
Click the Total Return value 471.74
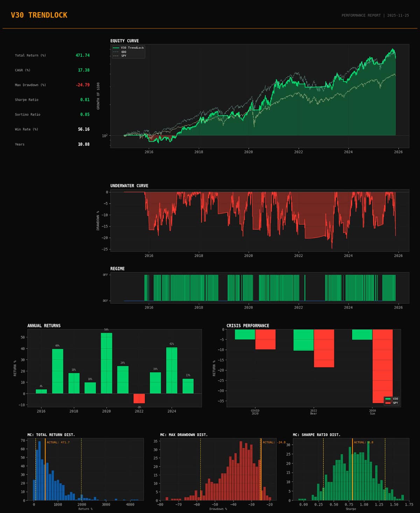coord(83,55)
